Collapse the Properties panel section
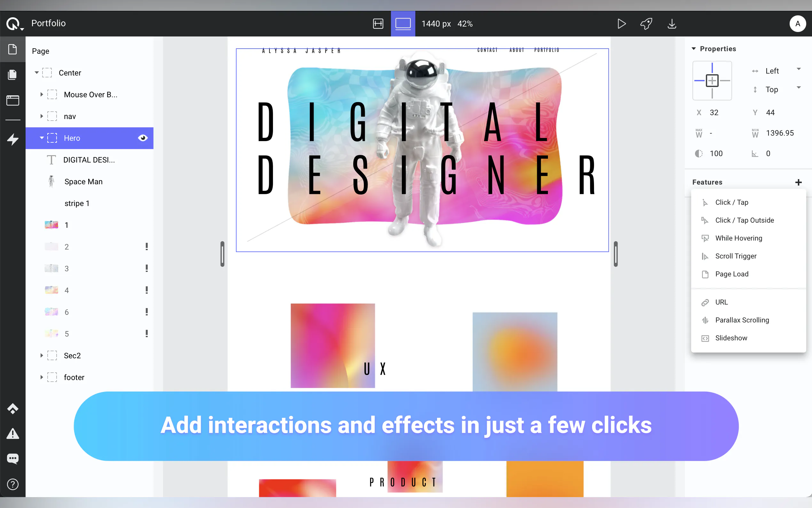 coord(694,49)
